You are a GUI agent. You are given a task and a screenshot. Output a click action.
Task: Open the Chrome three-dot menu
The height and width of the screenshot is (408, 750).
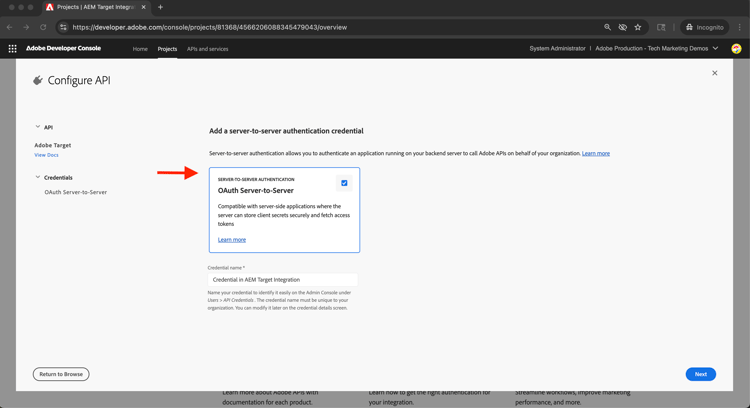click(739, 27)
